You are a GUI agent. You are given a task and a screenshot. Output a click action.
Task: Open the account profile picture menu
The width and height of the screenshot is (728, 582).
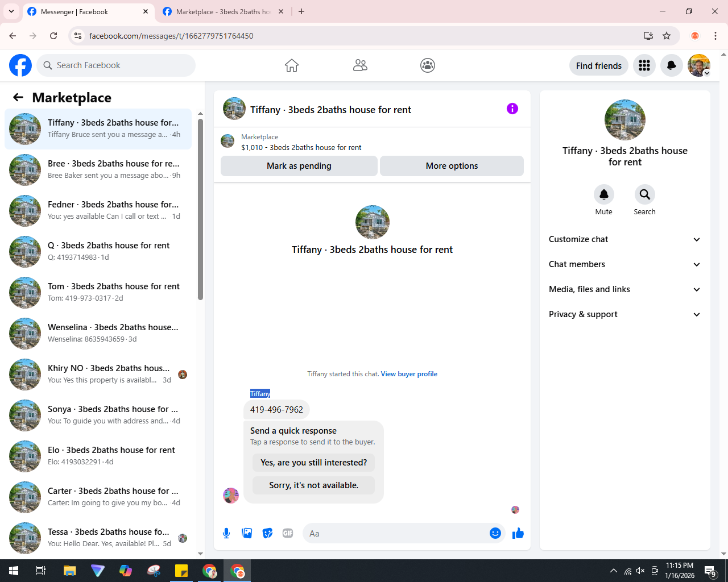pyautogui.click(x=699, y=65)
